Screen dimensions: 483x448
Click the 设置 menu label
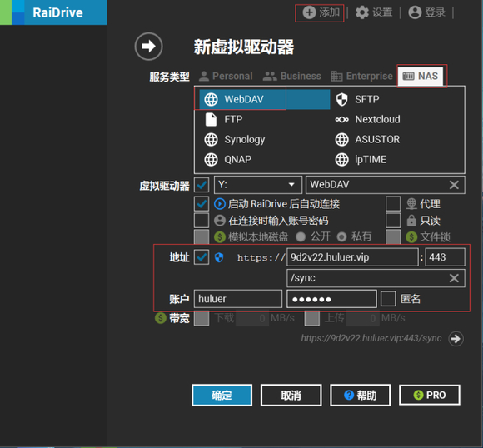click(x=382, y=12)
